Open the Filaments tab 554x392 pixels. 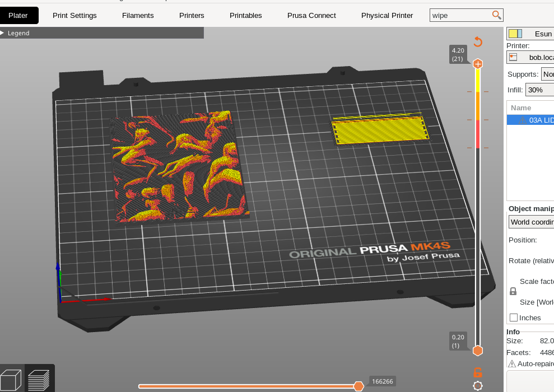[138, 16]
